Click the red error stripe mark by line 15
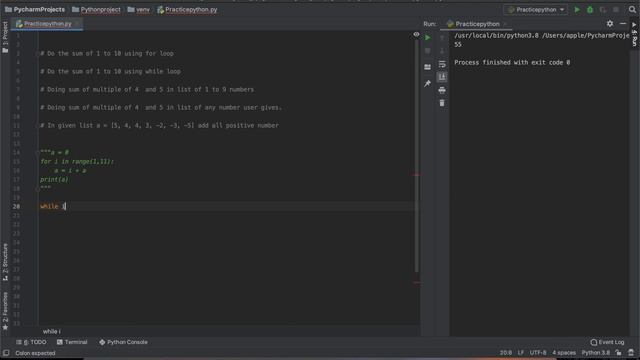The image size is (640, 360). click(x=416, y=174)
